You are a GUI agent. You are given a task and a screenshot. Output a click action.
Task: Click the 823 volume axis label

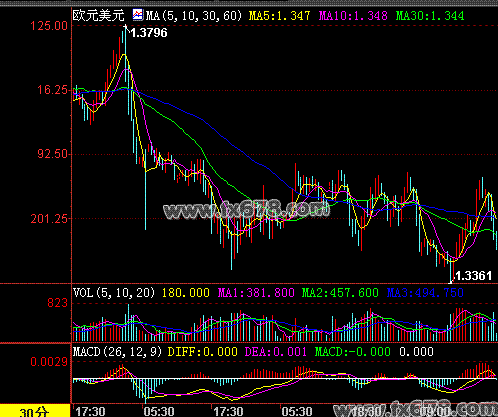(57, 303)
